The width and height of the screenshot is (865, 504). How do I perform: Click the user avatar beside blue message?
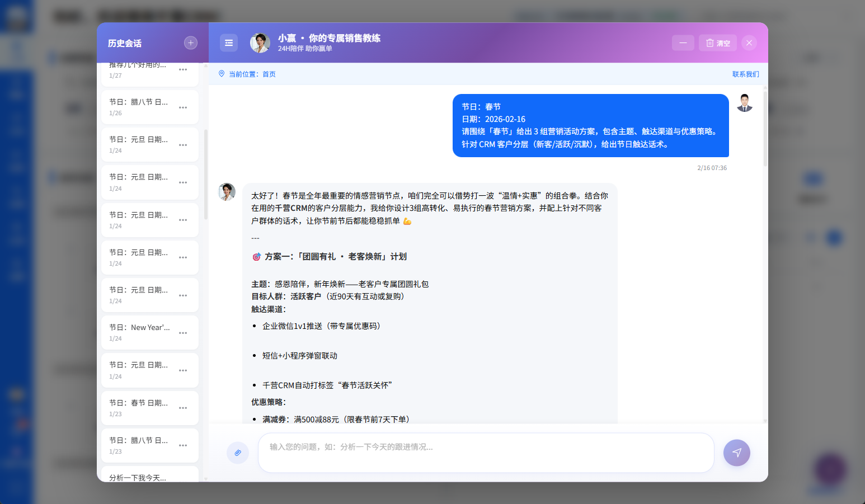coord(744,103)
